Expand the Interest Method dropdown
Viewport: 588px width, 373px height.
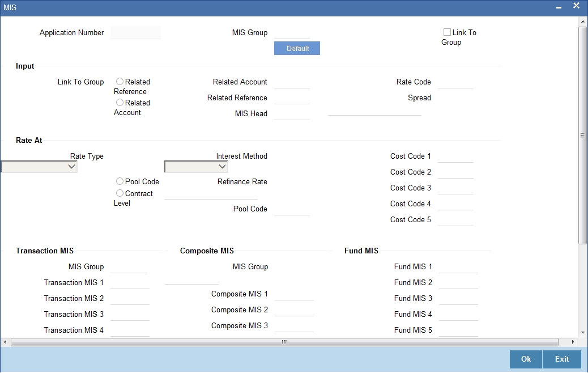[x=196, y=167]
